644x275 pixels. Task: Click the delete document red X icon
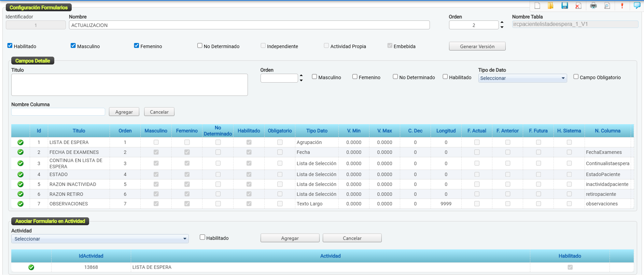point(578,6)
